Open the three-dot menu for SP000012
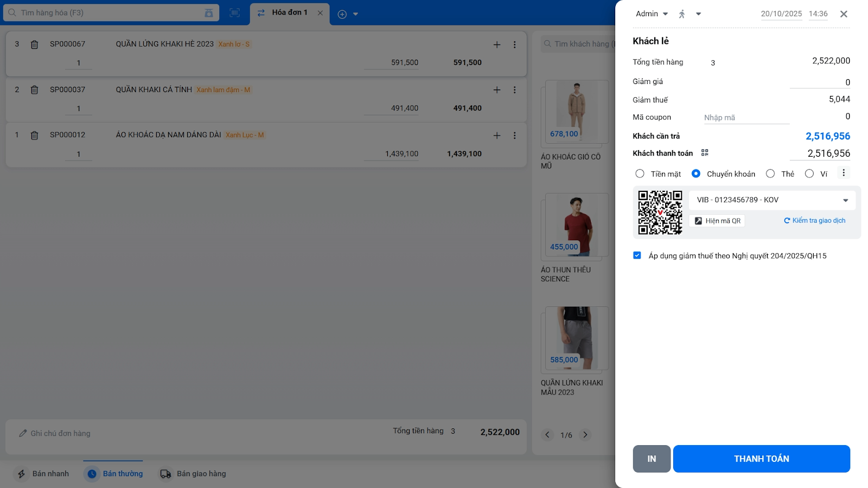 [x=515, y=136]
